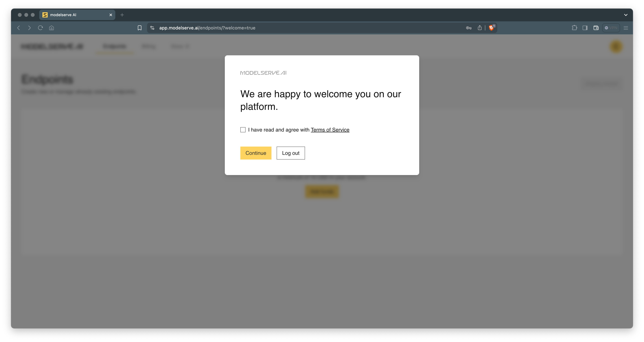Click the Log out button

point(291,153)
